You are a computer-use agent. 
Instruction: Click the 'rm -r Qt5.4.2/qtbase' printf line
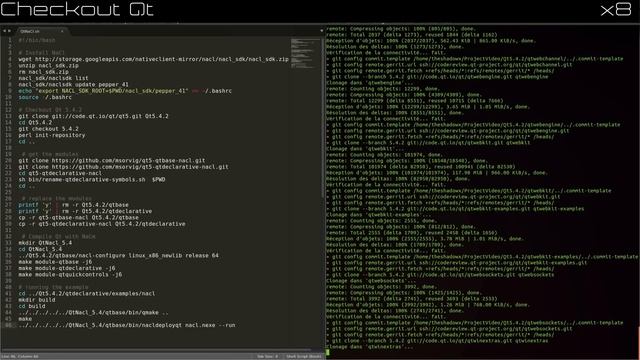pos(73,205)
